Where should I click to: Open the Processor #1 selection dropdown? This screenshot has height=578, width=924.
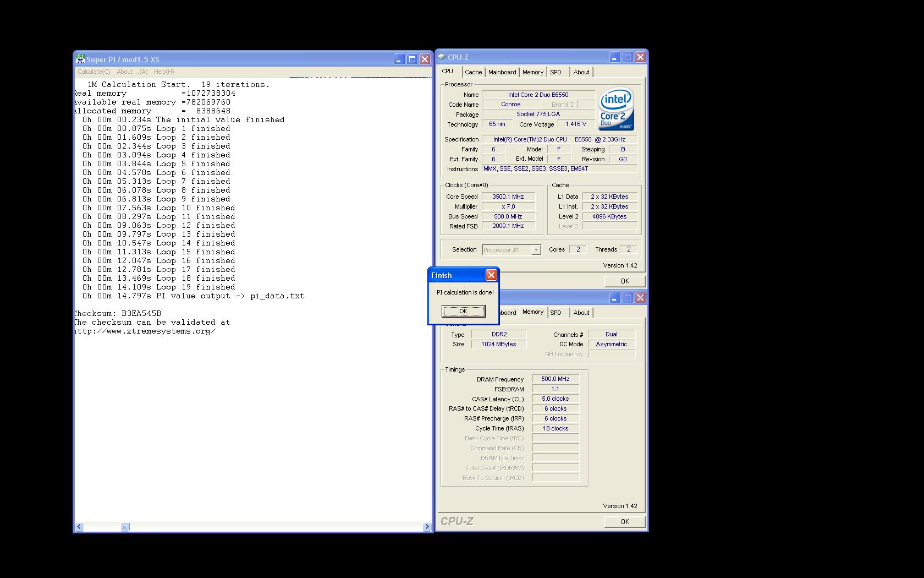(512, 250)
